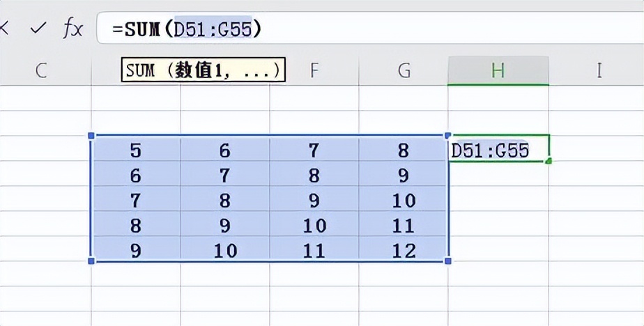Click the blue range handle beside cell 12
Image resolution: width=644 pixels, height=326 pixels.
click(448, 261)
